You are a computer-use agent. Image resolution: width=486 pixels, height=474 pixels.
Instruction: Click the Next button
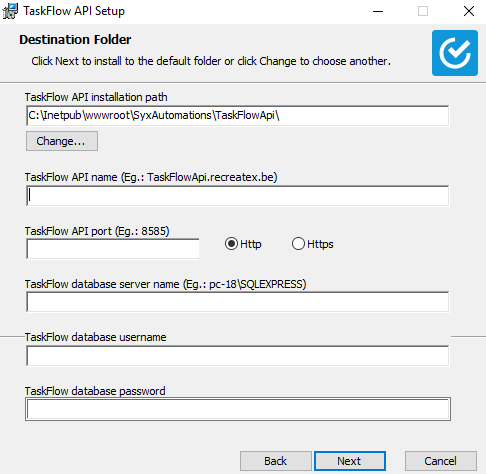tap(350, 461)
